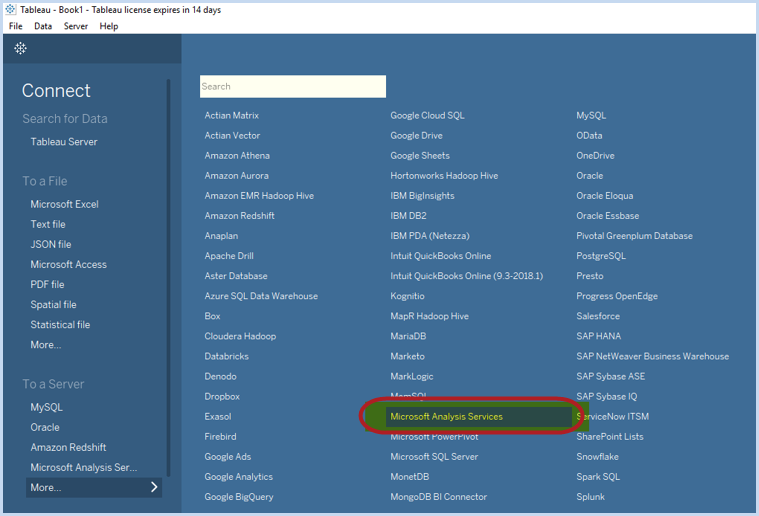The image size is (759, 516).
Task: Select SAP HANA connector
Action: (x=598, y=336)
